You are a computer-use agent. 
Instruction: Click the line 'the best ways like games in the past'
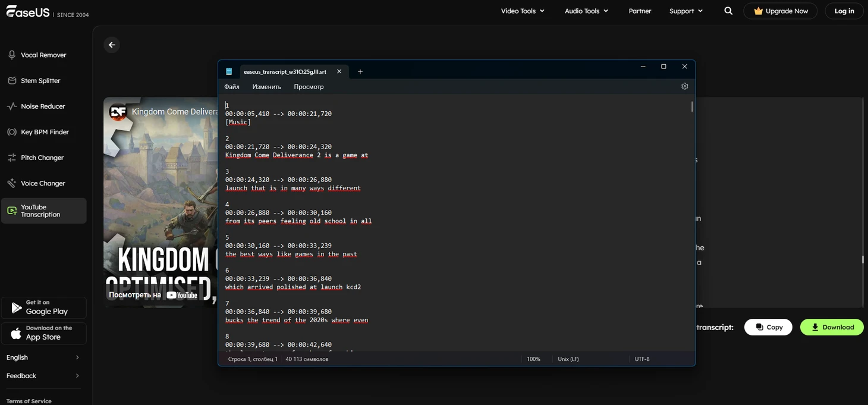(x=291, y=254)
